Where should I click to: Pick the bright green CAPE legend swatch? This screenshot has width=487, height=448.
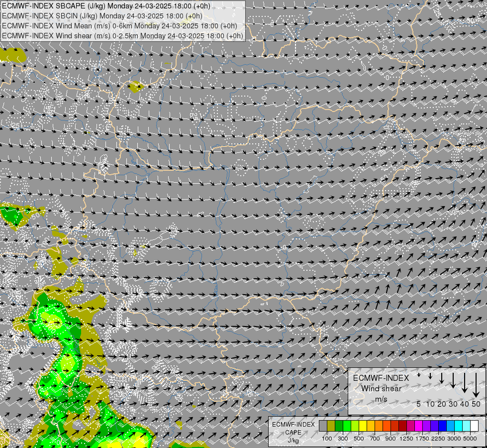347,426
